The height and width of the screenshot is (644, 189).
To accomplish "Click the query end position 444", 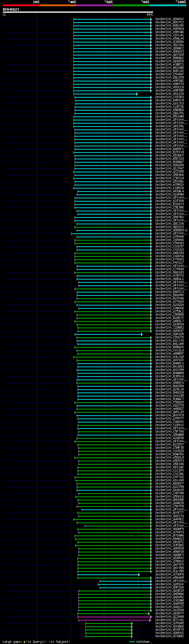I will click(x=149, y=14).
